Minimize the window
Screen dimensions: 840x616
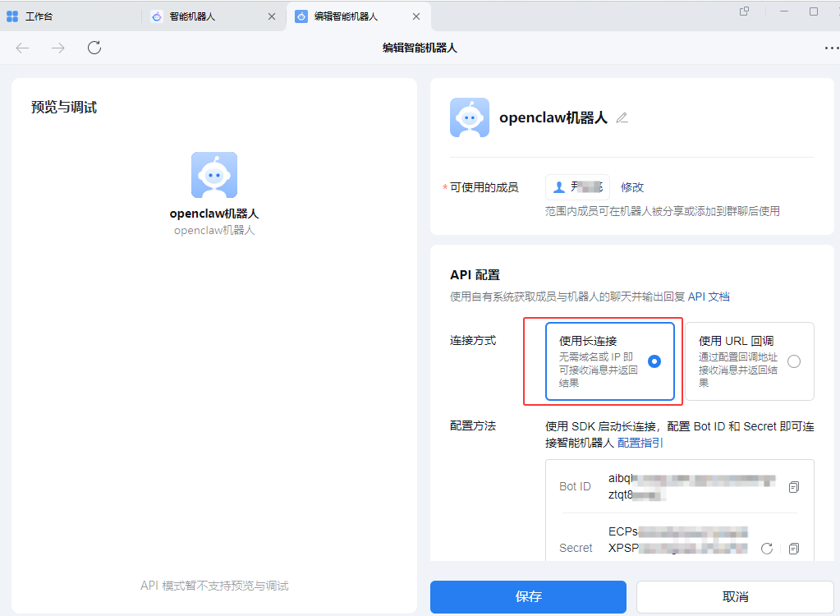[784, 11]
